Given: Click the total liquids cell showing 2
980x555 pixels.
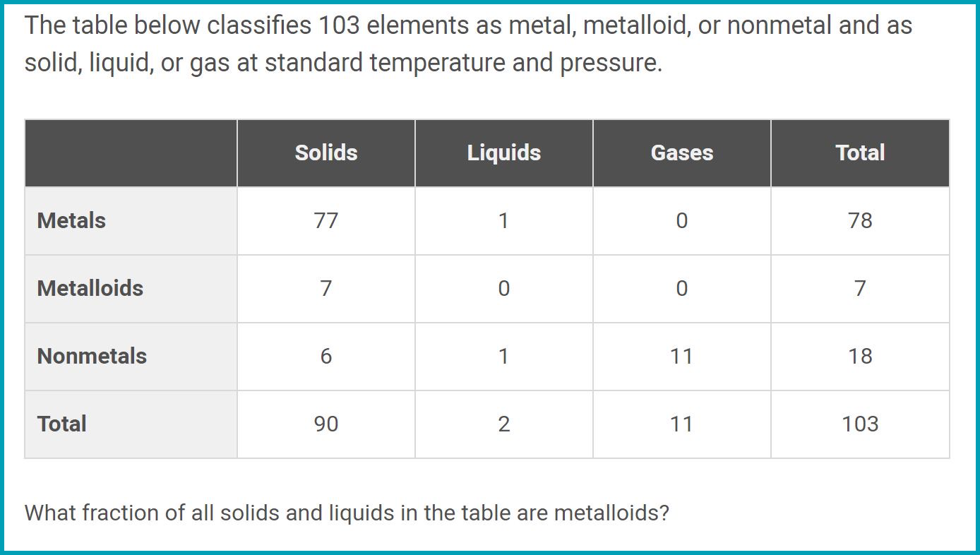Looking at the screenshot, I should (x=504, y=424).
